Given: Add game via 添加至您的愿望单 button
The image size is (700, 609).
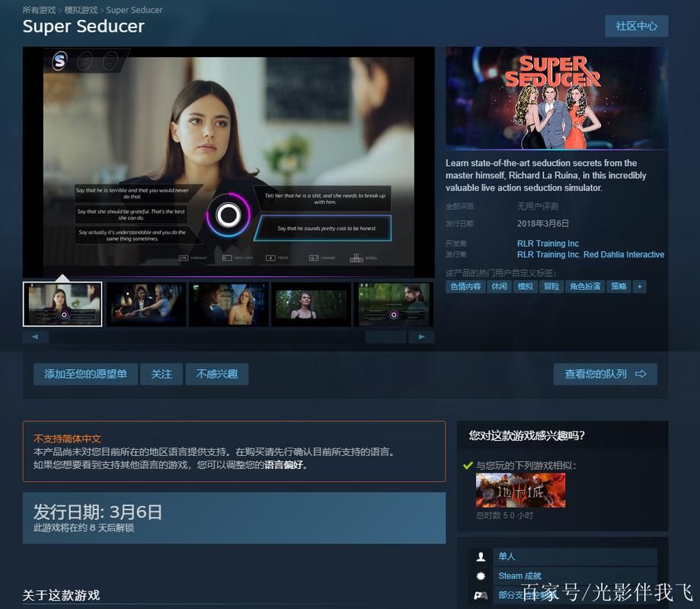Looking at the screenshot, I should point(85,374).
